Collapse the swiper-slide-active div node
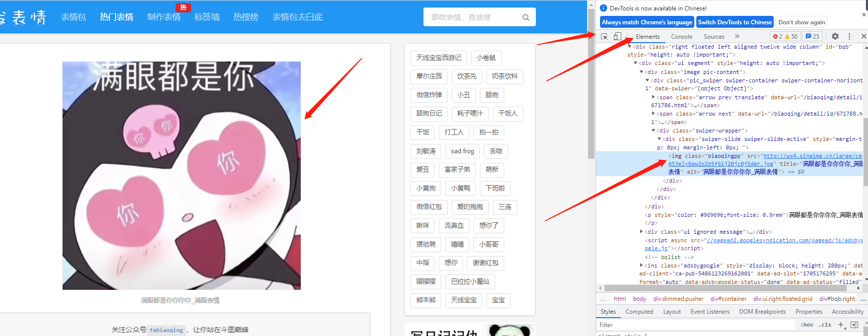Screen dimensions: 868x336 click(x=660, y=139)
